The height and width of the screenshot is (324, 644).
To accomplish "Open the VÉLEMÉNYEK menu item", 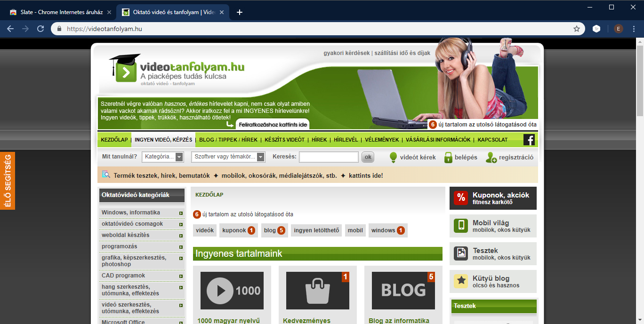I will point(382,140).
